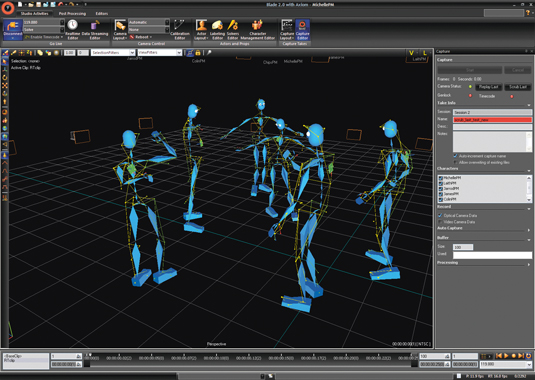Uncheck ColinPM in Characters list
535x380 pixels.
click(x=440, y=199)
